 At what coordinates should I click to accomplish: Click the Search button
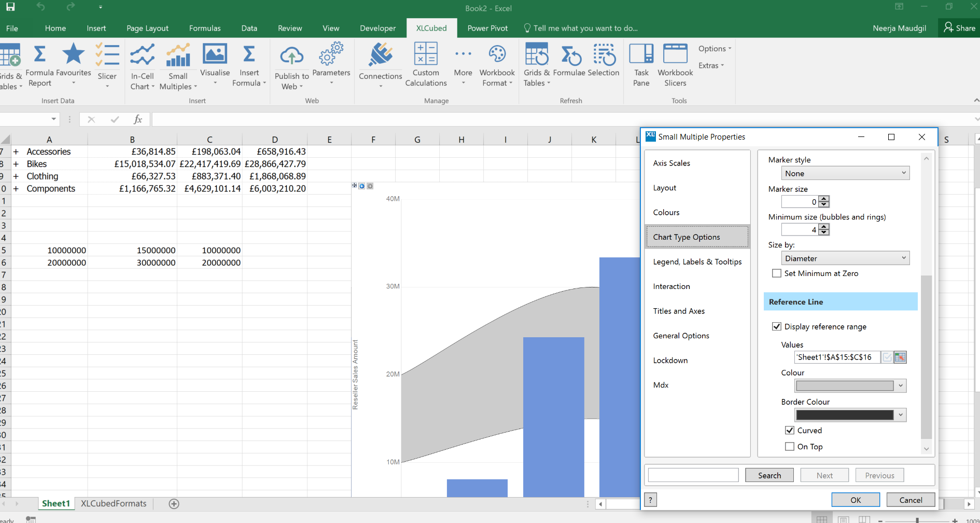tap(769, 475)
